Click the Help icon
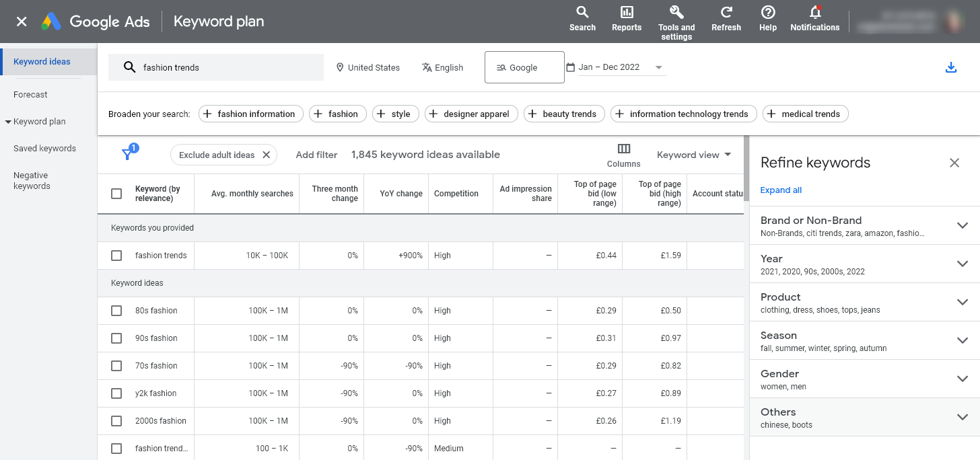The height and width of the screenshot is (460, 980). pyautogui.click(x=767, y=17)
